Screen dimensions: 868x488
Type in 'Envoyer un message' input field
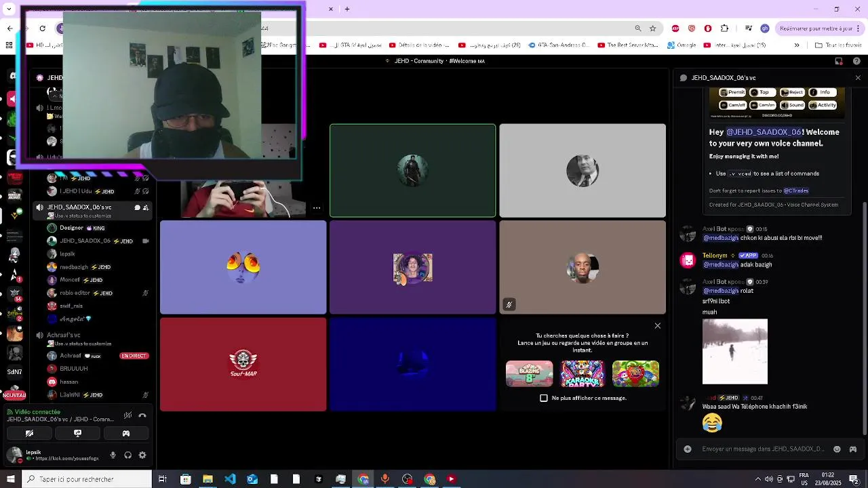[764, 449]
